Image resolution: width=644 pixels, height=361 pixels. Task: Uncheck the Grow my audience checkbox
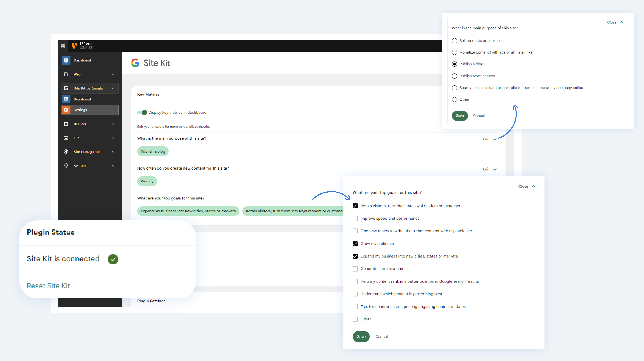355,244
